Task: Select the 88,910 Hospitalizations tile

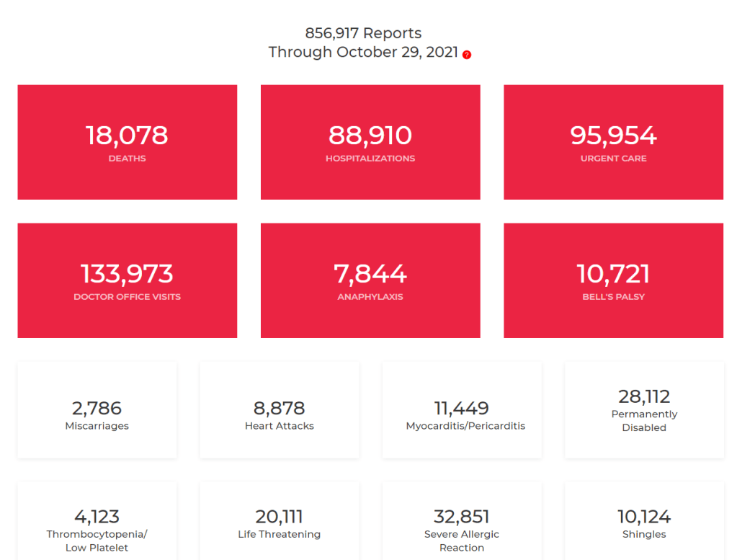Action: pyautogui.click(x=370, y=142)
